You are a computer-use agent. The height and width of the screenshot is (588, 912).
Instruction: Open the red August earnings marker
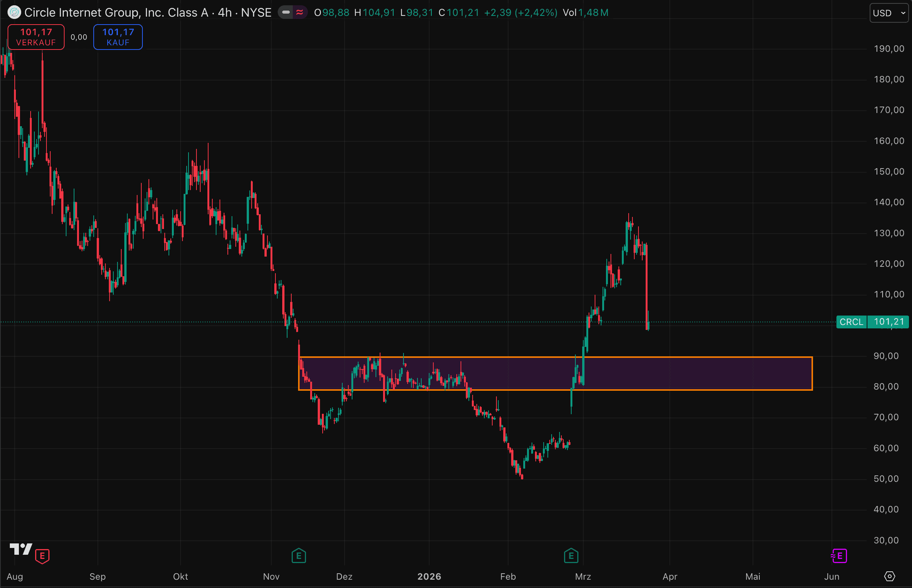pyautogui.click(x=42, y=556)
